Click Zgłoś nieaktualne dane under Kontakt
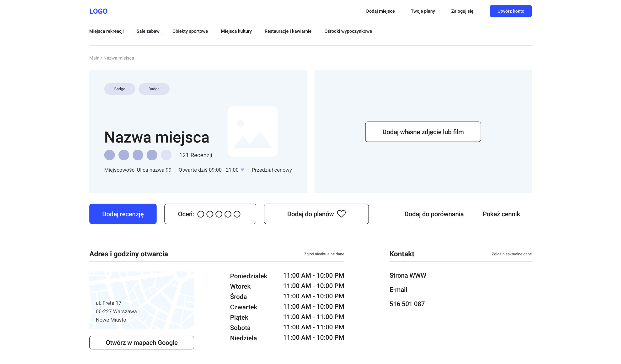This screenshot has width=621, height=364. 511,254
